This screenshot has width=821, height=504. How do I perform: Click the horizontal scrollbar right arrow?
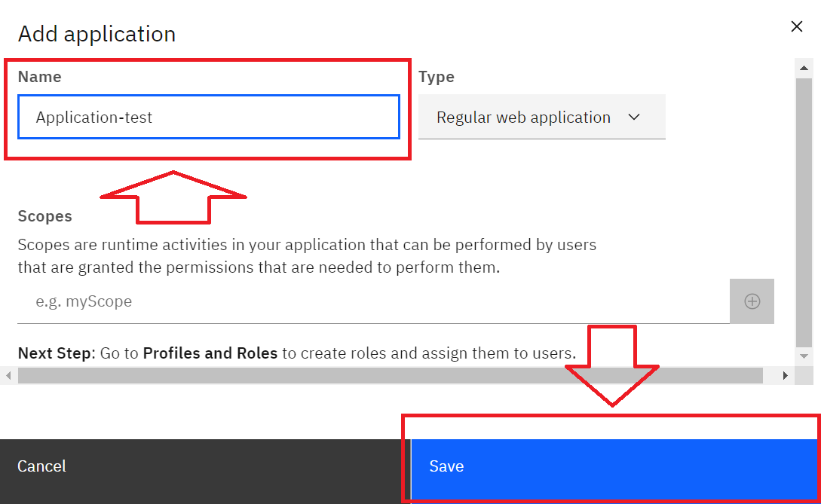coord(785,375)
